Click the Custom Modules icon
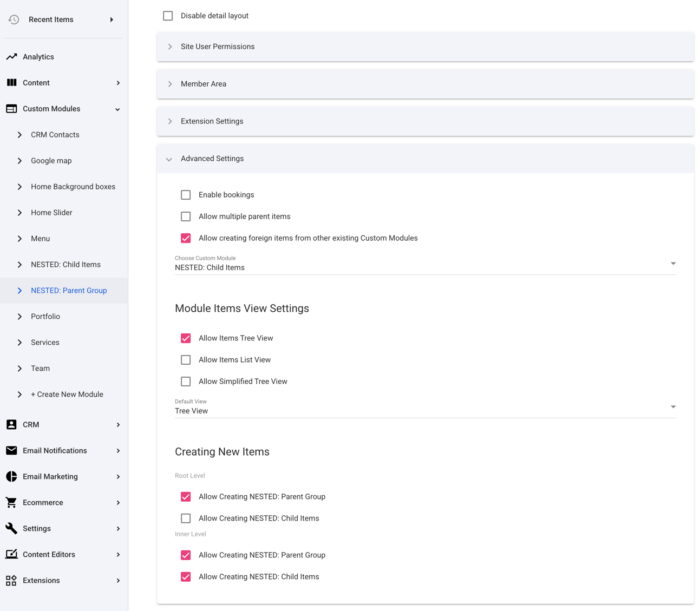 pyautogui.click(x=11, y=108)
